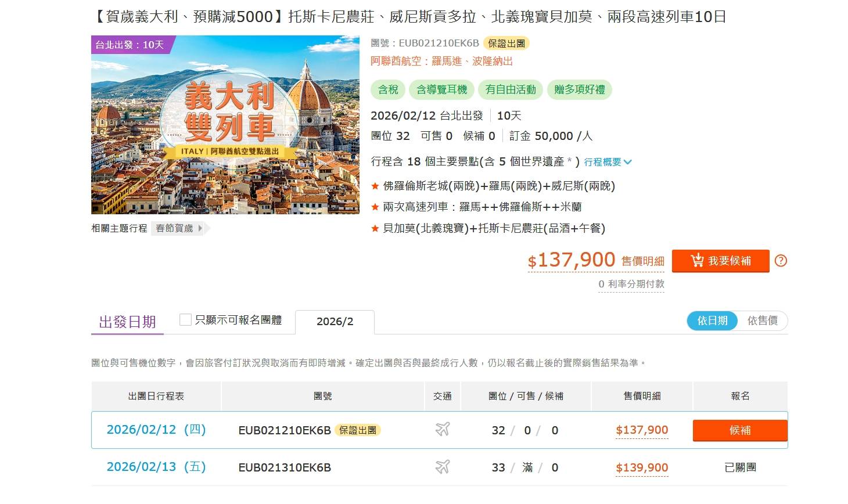Check 只顯示可報名團體 checkbox
848x504 pixels.
[185, 320]
